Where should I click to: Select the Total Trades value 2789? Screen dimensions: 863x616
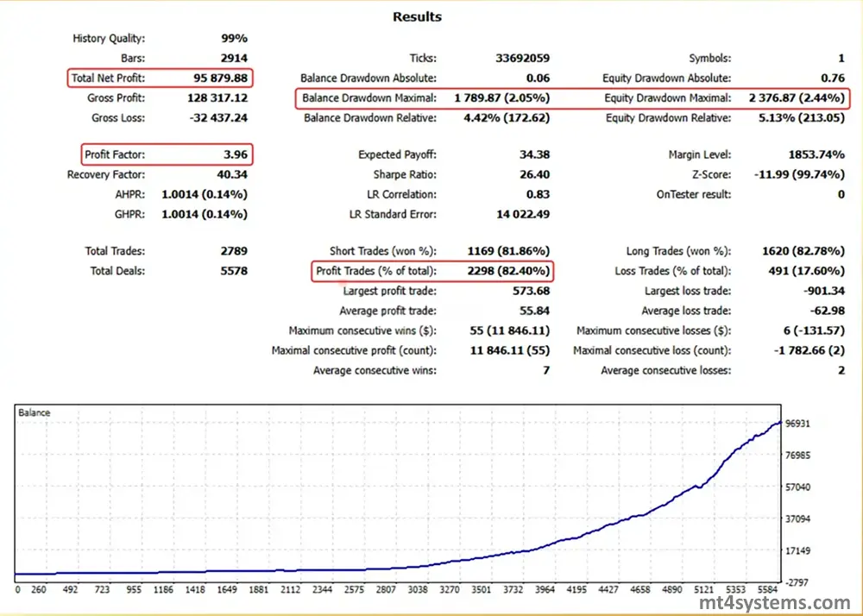233,250
